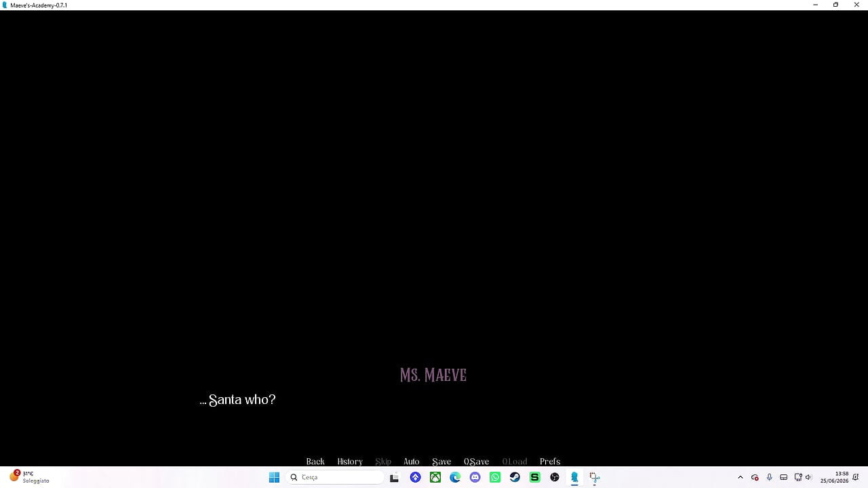Viewport: 868px width, 488px height.
Task: Click the microphone tray icon
Action: pos(770,477)
